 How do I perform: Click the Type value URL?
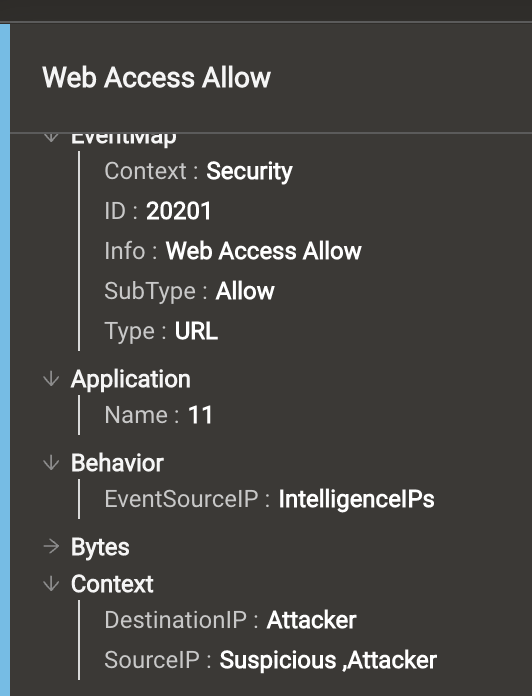click(x=196, y=331)
